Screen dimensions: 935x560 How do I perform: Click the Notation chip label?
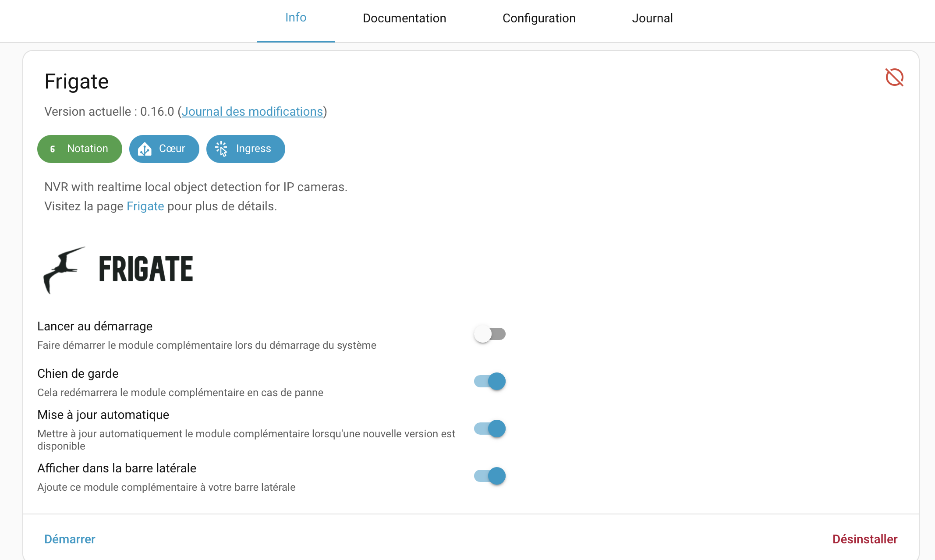pyautogui.click(x=88, y=149)
